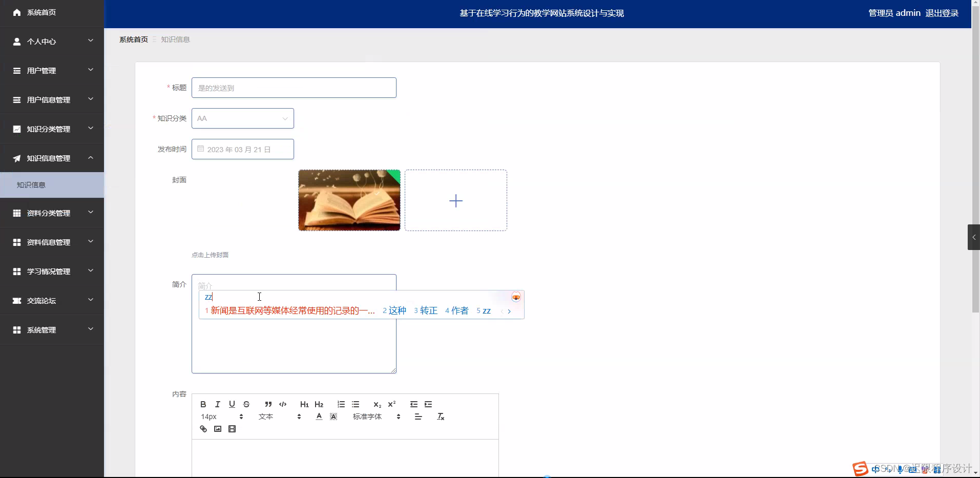
Task: Click the code view icon in editor toolbar
Action: click(283, 404)
